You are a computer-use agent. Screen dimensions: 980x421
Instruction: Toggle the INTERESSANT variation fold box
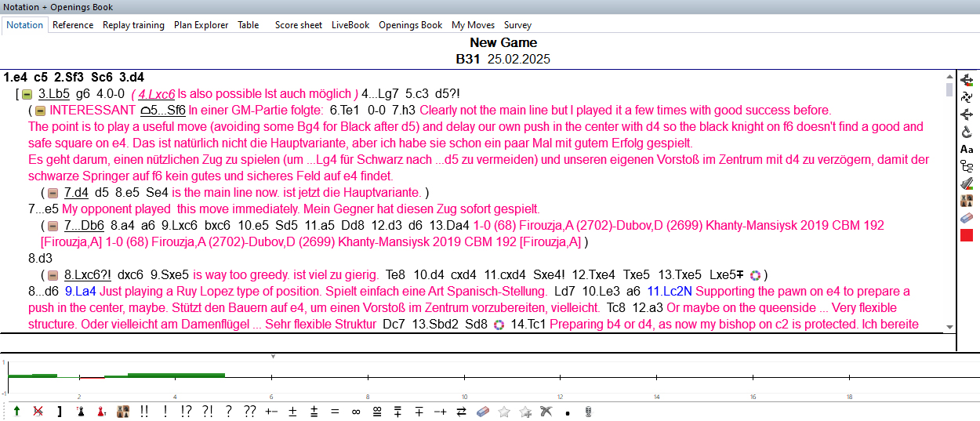pyautogui.click(x=40, y=111)
